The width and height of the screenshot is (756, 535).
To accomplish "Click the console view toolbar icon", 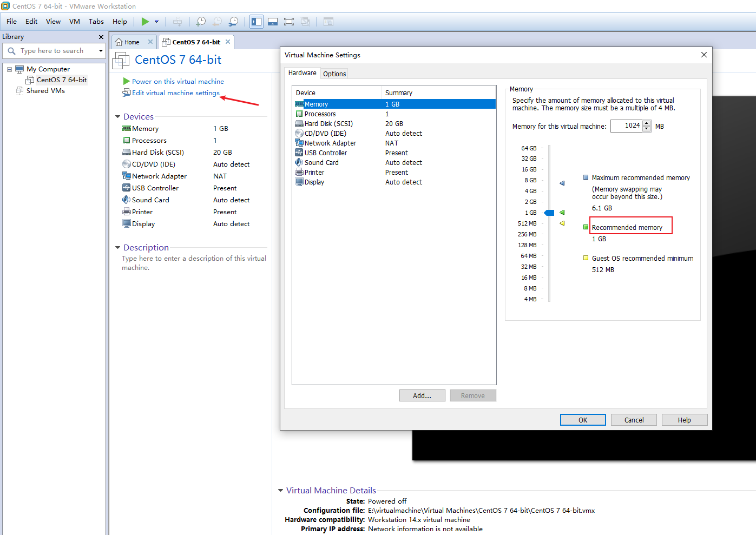I will [328, 22].
